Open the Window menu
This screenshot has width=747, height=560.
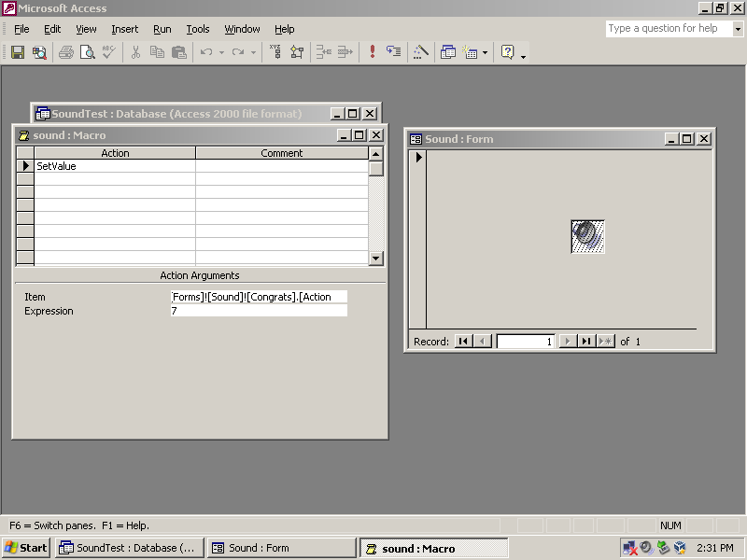242,29
